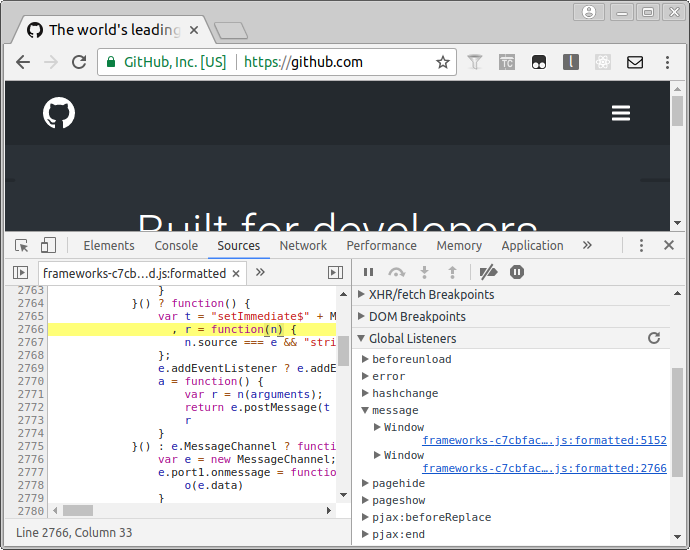Open the mail envelope extension icon
This screenshot has width=690, height=550.
pos(635,62)
